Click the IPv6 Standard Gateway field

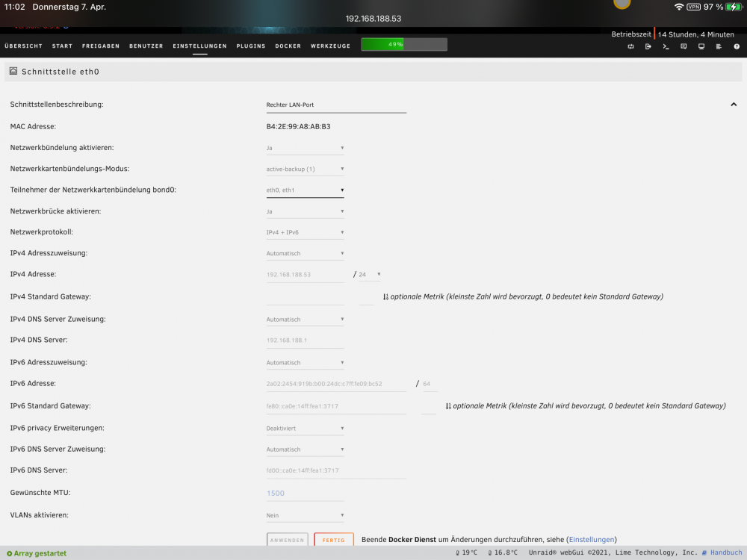tap(336, 406)
